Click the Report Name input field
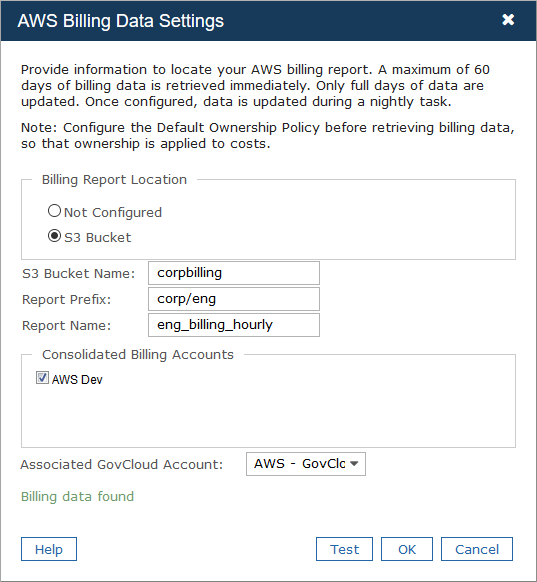The width and height of the screenshot is (537, 582). coord(234,325)
